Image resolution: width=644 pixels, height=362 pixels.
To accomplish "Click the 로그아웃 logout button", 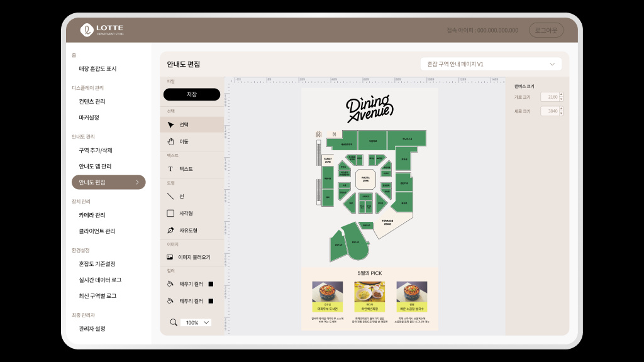I will [546, 30].
